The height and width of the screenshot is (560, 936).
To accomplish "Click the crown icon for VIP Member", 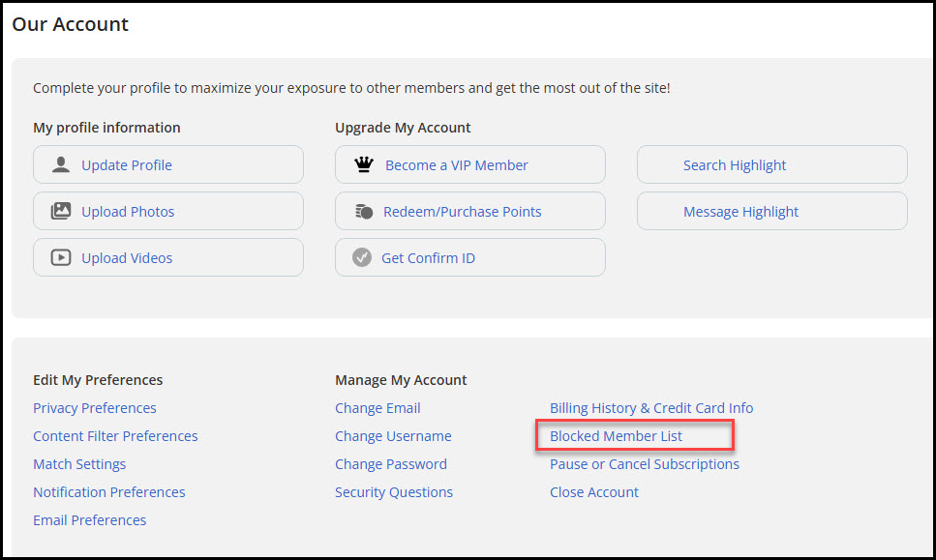I will (364, 164).
